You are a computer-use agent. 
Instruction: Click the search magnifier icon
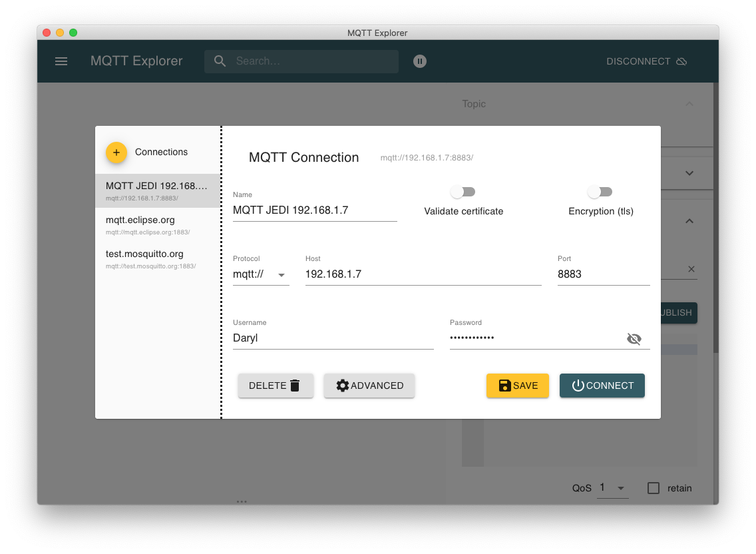tap(220, 61)
